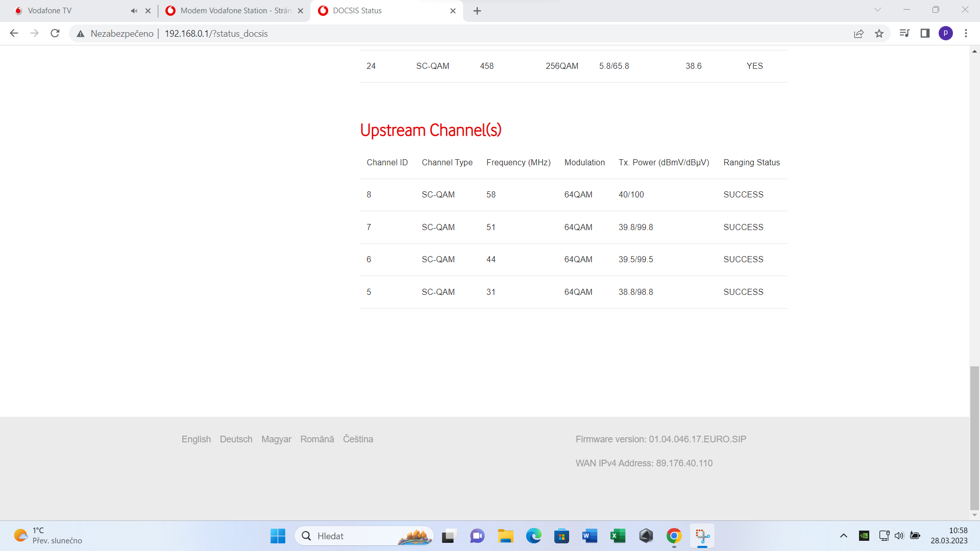The width and height of the screenshot is (980, 551).
Task: Click the Ranging Status column header
Action: point(751,162)
